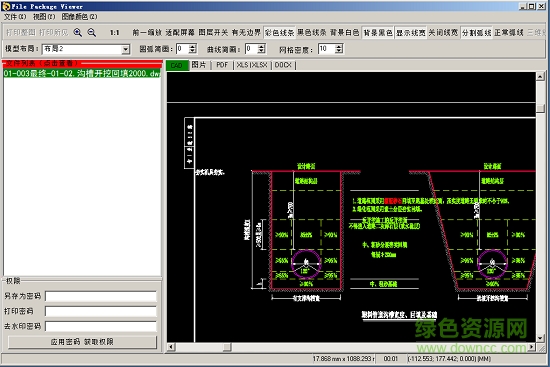Click the 打印密码 password field
Viewport: 550px width, 367px height.
coord(101,312)
